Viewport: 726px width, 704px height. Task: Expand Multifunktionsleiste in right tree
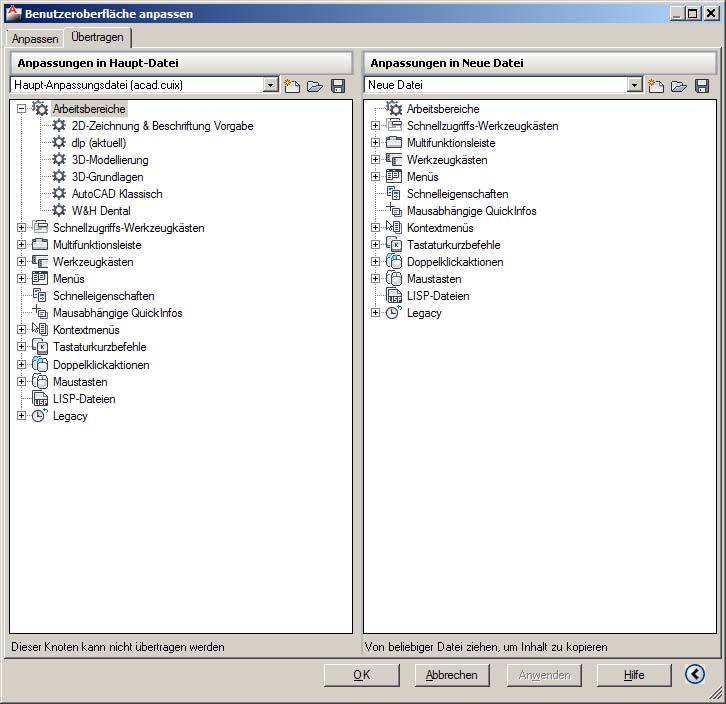pyautogui.click(x=376, y=143)
